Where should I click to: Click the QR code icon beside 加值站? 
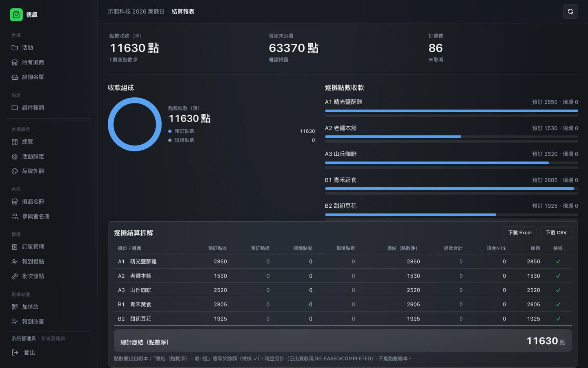click(x=15, y=307)
